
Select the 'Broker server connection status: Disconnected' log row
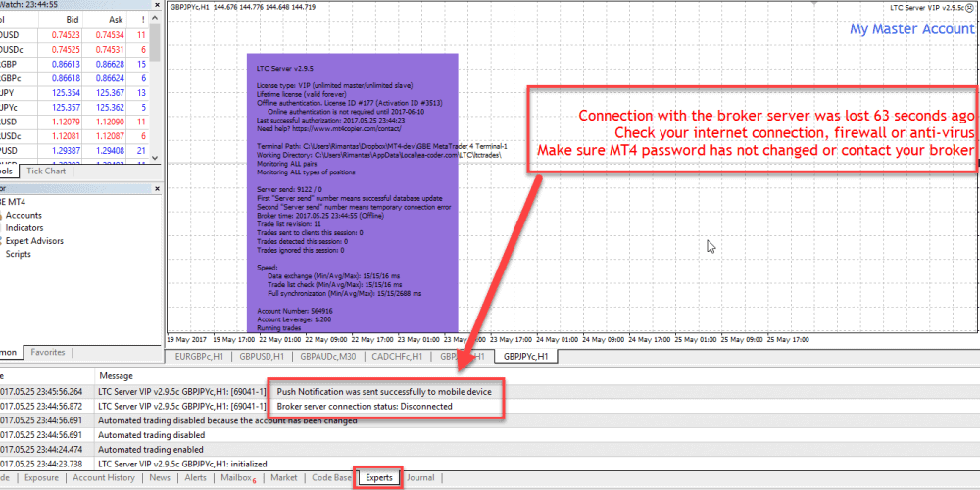point(490,407)
